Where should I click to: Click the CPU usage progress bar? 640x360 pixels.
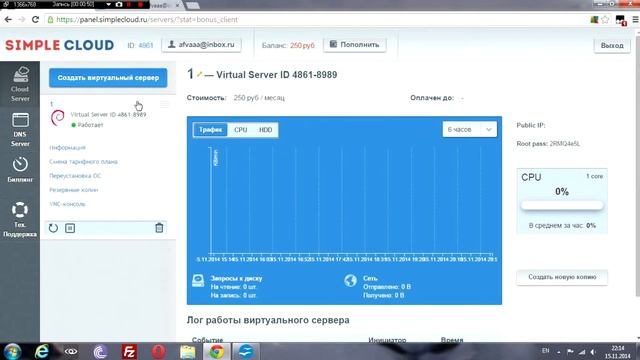tap(562, 206)
